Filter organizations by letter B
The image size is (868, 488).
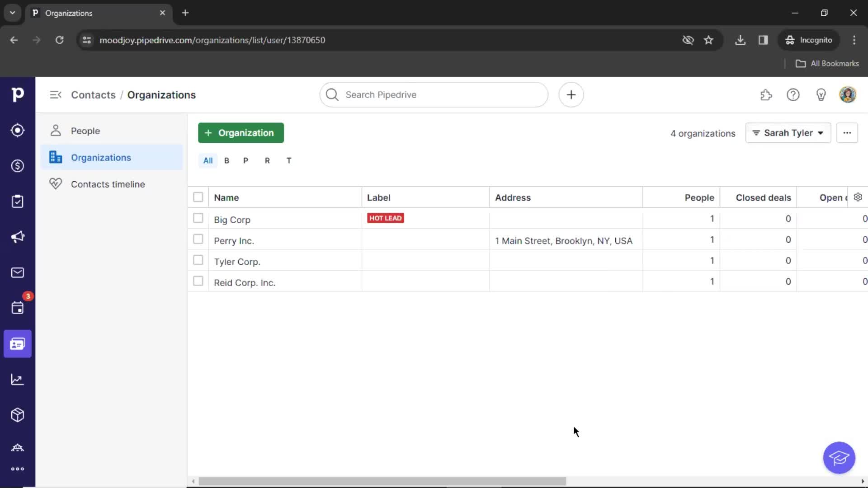point(226,160)
